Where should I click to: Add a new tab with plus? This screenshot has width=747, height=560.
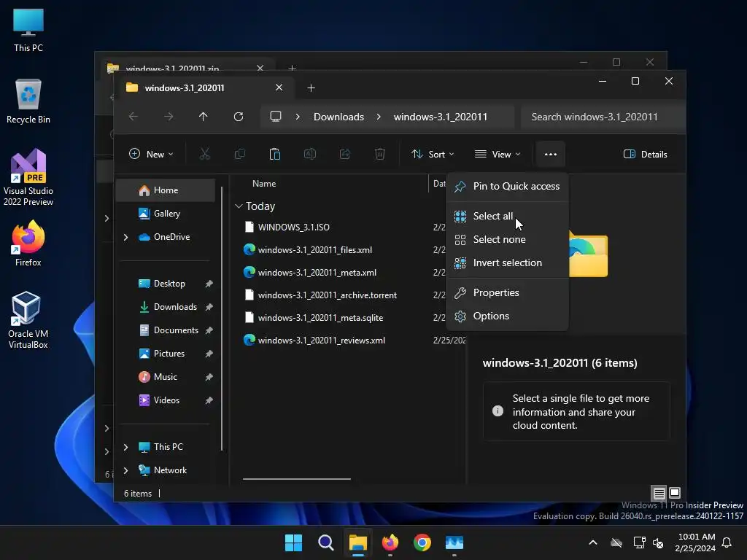click(x=311, y=87)
